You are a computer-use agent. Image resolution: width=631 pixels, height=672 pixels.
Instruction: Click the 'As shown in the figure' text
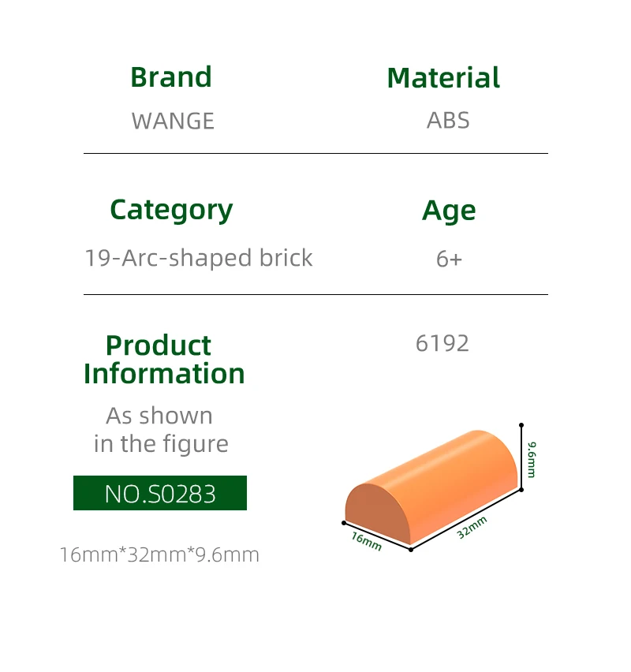(x=160, y=429)
